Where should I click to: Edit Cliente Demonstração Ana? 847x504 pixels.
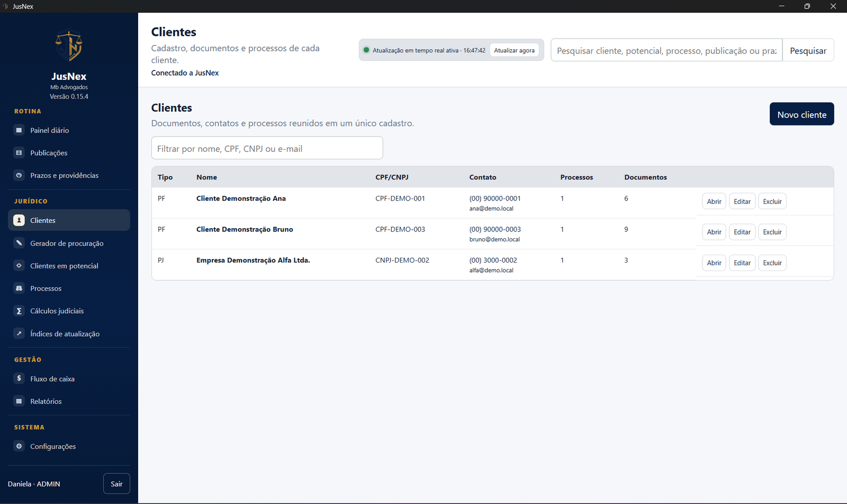click(x=742, y=201)
